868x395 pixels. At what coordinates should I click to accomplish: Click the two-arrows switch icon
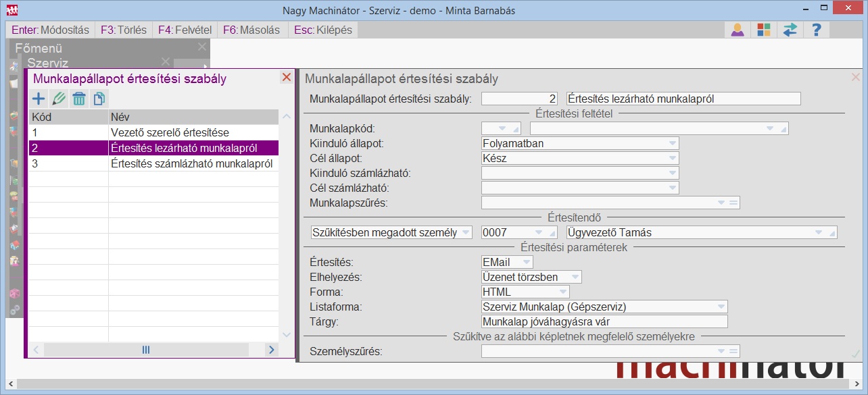(x=790, y=30)
